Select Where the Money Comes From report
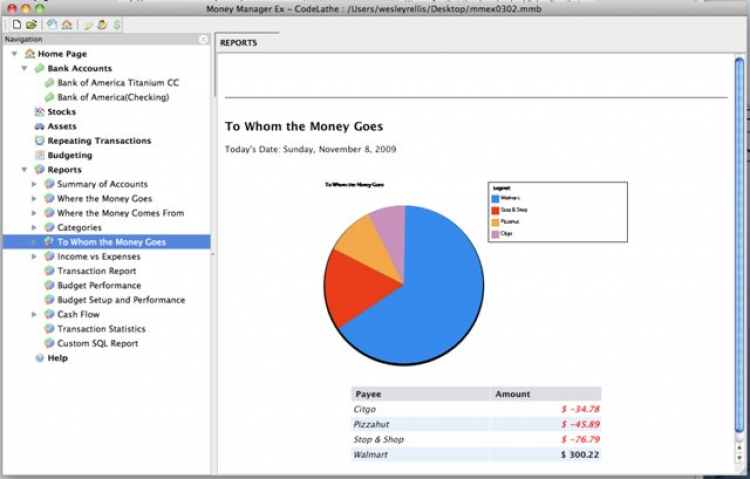The width and height of the screenshot is (750, 479). [x=121, y=213]
